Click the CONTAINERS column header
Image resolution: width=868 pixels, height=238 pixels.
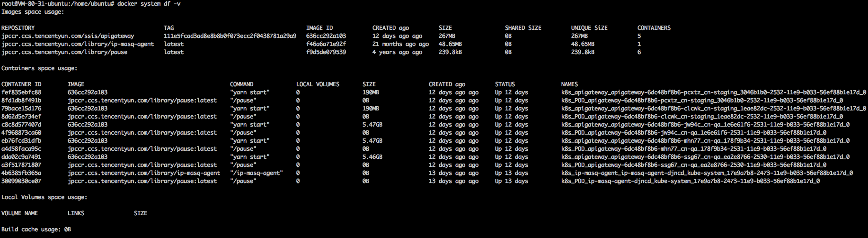[654, 28]
